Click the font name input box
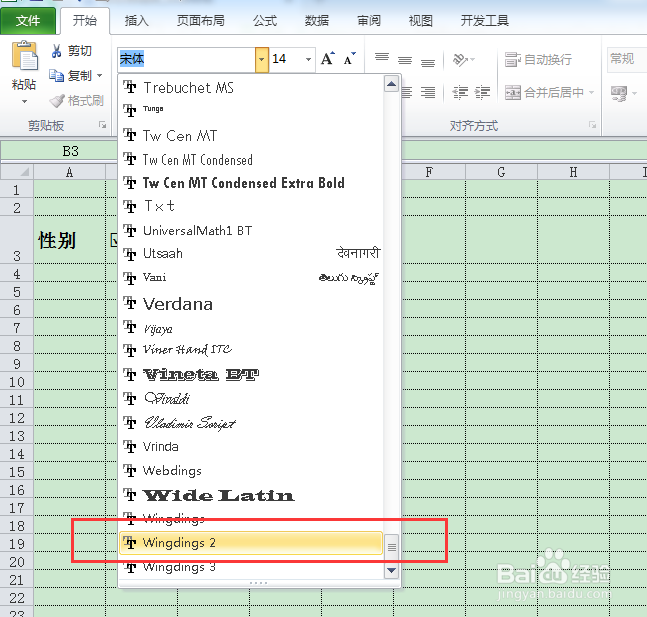This screenshot has width=647, height=617. 187,59
